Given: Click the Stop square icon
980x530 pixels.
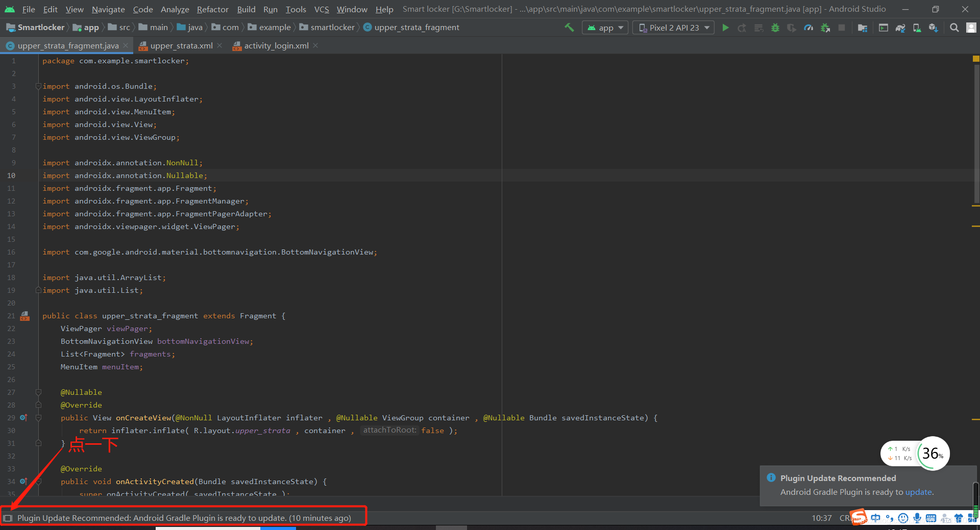Looking at the screenshot, I should click(x=842, y=28).
